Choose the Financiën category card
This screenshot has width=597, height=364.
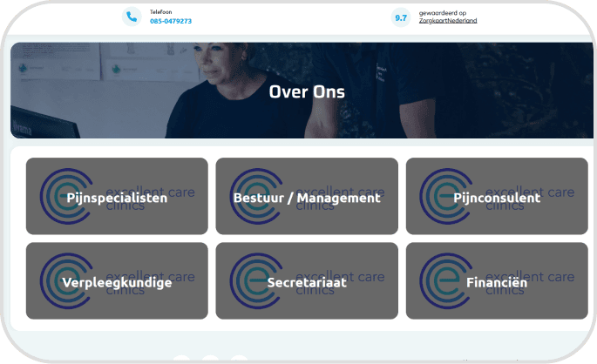pos(497,283)
